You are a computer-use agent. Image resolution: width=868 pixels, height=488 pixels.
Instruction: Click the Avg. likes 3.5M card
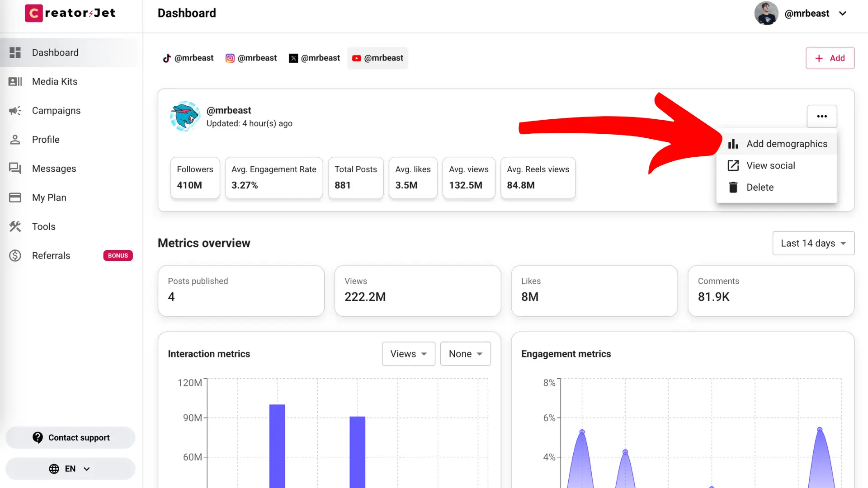pos(413,178)
